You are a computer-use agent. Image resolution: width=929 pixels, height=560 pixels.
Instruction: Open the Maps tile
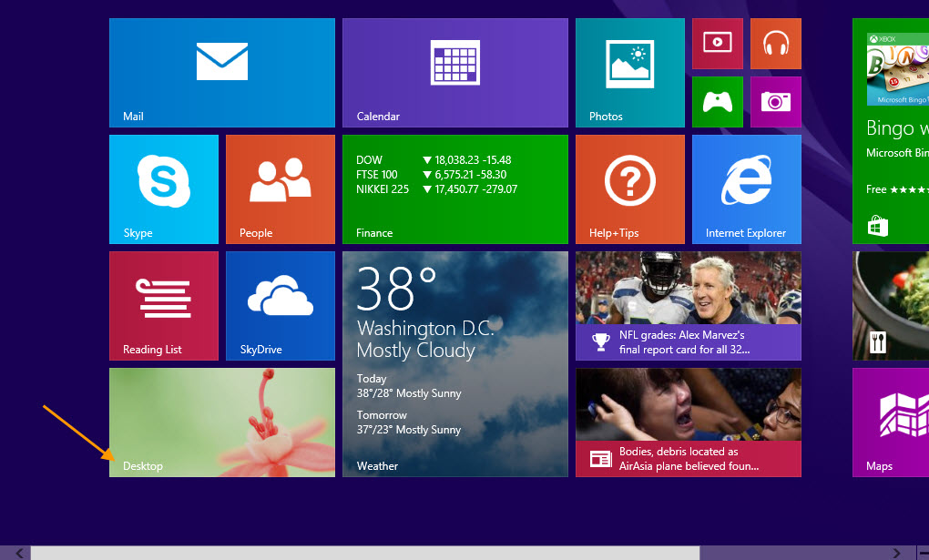(891, 423)
